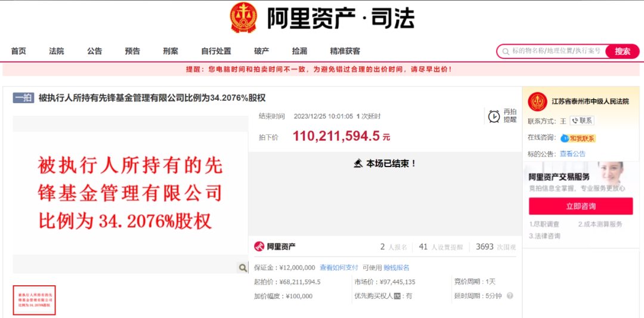Viewport: 644px width, 318px height.
Task: Click the 和我联系 online consult button
Action: pyautogui.click(x=578, y=138)
